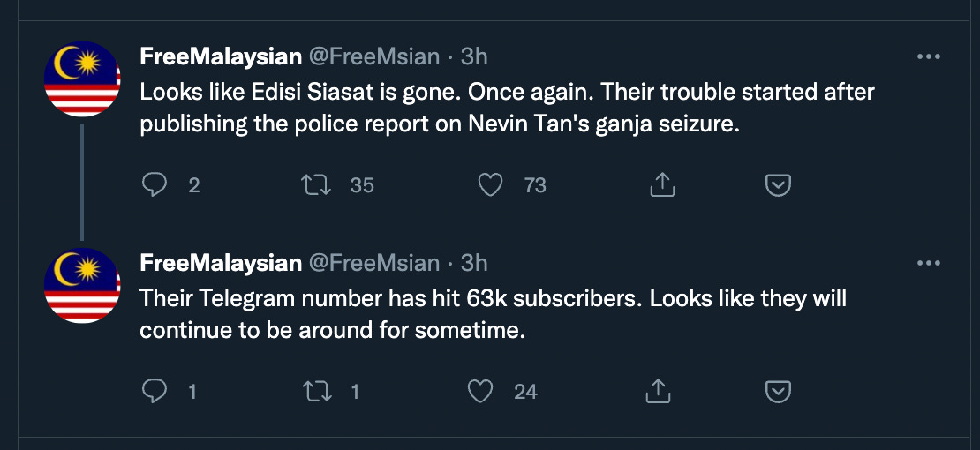Share the first tweet about Edisi Siasat
980x450 pixels.
(662, 184)
